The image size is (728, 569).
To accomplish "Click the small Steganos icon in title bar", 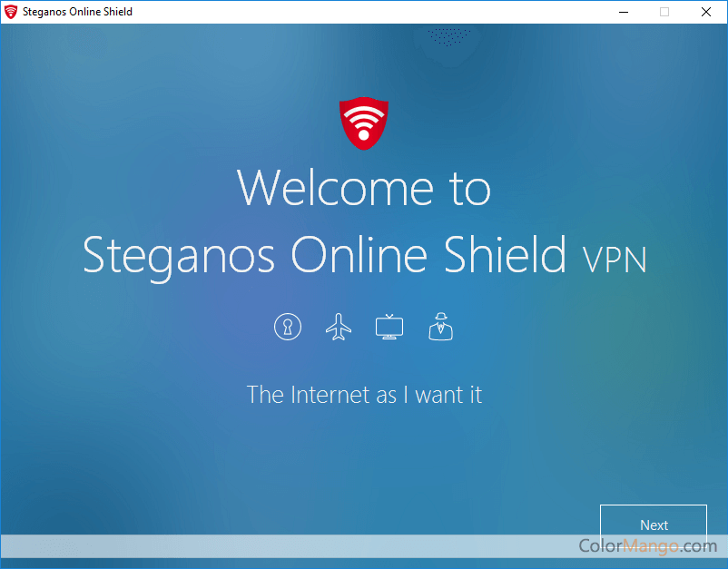I will pos(11,12).
